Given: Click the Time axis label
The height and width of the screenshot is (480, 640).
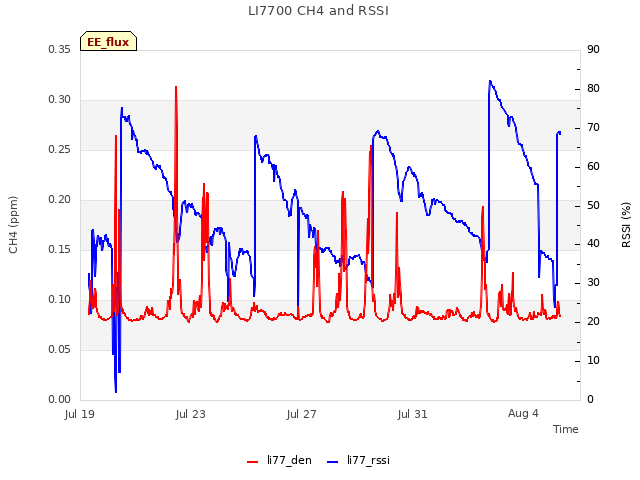Looking at the screenshot, I should tap(566, 429).
